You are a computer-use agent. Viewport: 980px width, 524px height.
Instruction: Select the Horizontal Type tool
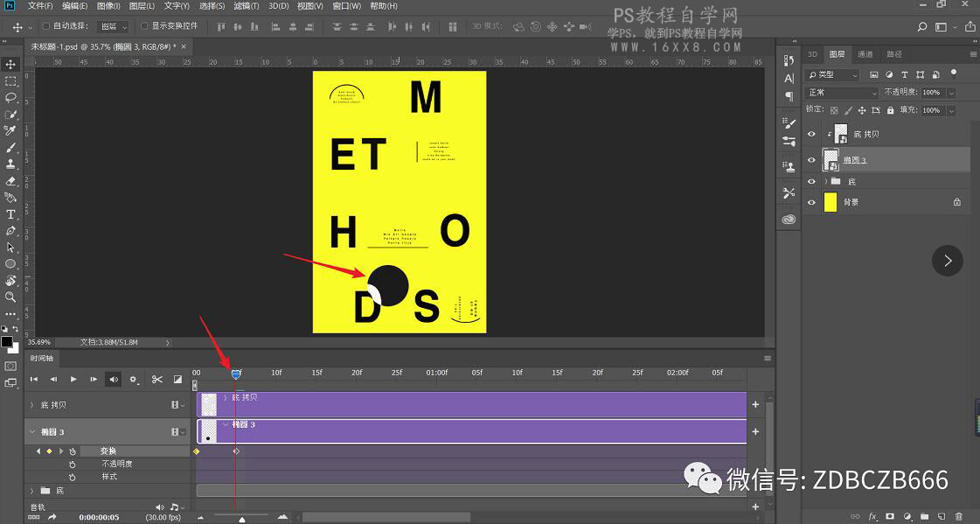point(10,215)
